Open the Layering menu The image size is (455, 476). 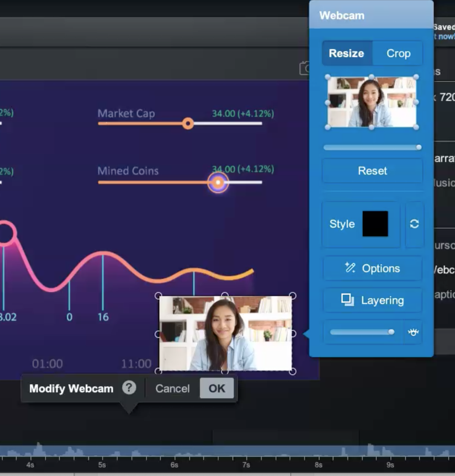(x=372, y=300)
